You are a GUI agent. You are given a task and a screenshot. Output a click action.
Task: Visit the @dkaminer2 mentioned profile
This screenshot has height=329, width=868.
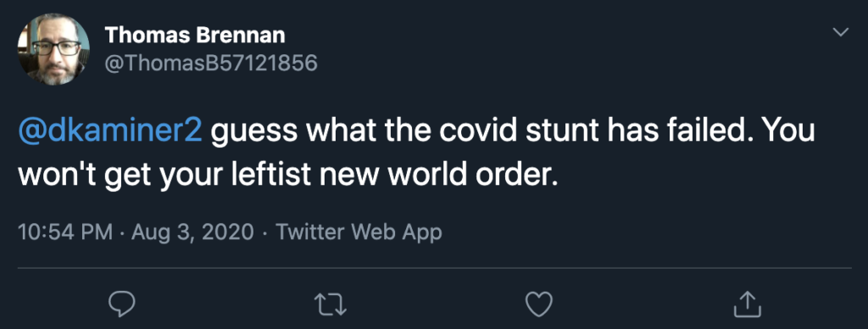click(x=111, y=133)
